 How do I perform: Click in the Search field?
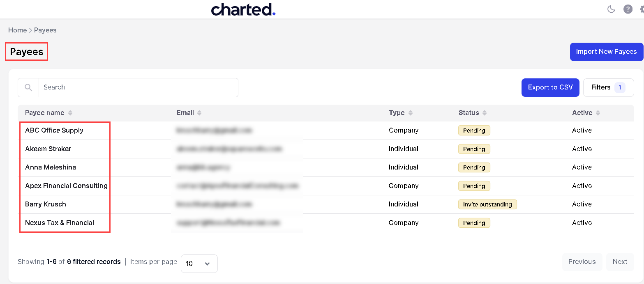(138, 87)
